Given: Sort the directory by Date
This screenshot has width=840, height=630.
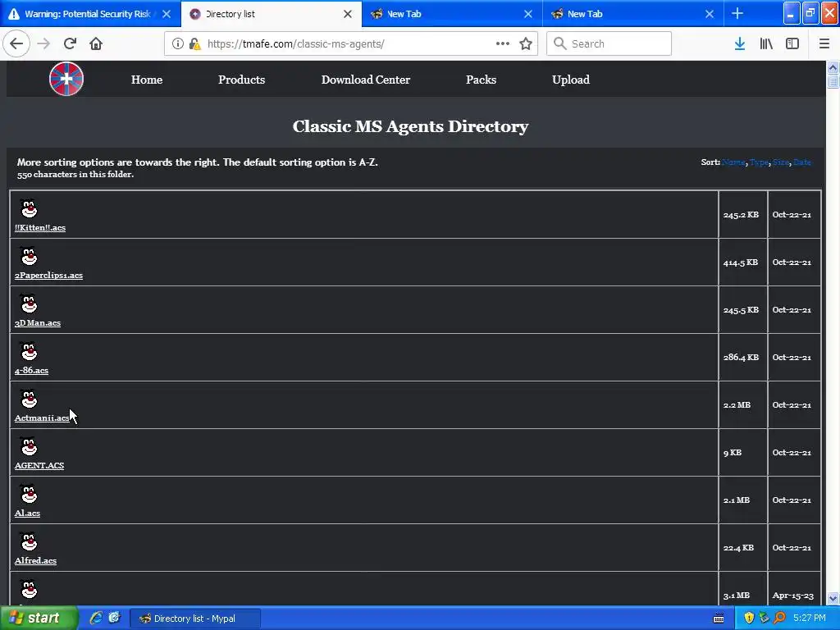Looking at the screenshot, I should click(802, 162).
